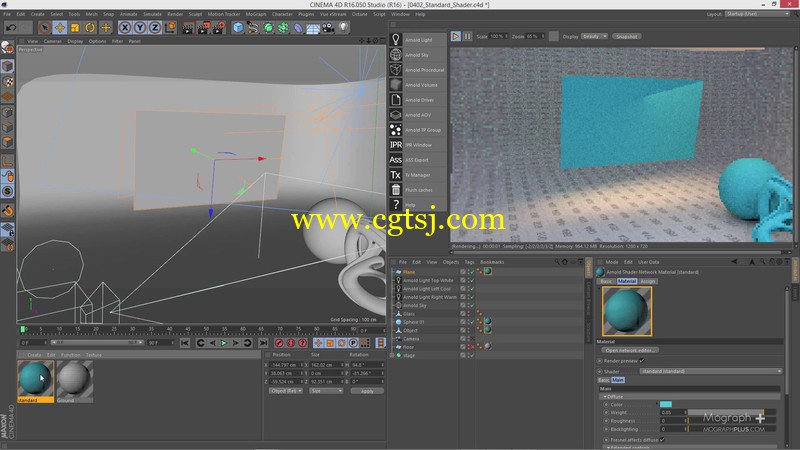The height and width of the screenshot is (450, 800).
Task: Open viewport Cameras menu
Action: pyautogui.click(x=53, y=41)
